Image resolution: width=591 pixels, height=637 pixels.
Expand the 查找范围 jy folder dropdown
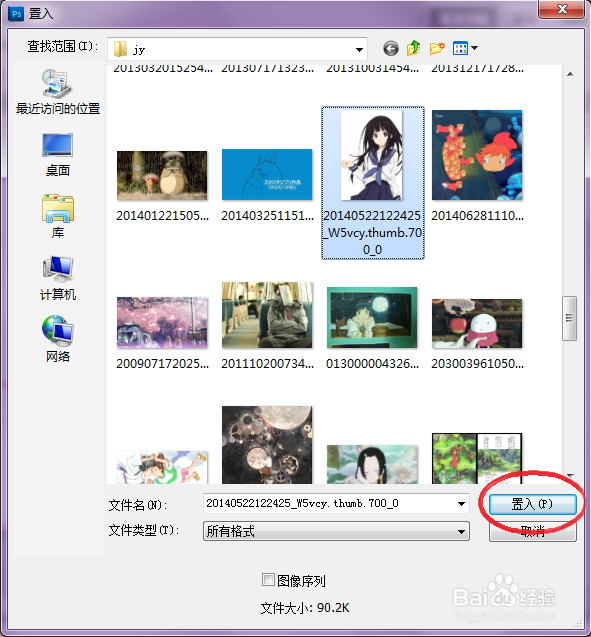[359, 50]
